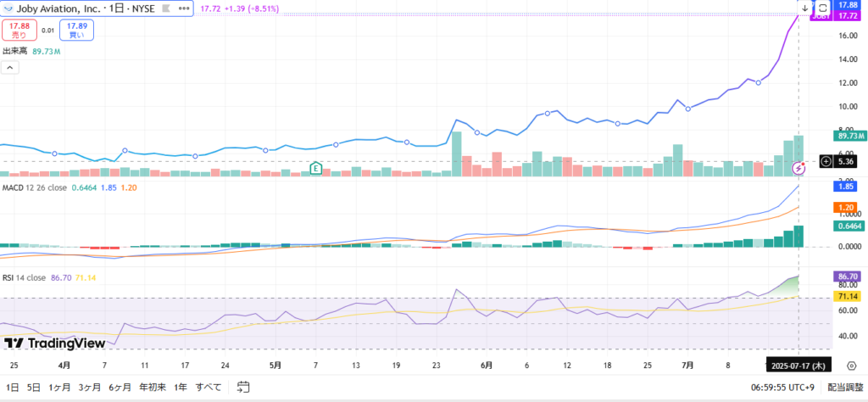The width and height of the screenshot is (868, 402).
Task: Click the plus icon next to 5.36
Action: pos(826,161)
